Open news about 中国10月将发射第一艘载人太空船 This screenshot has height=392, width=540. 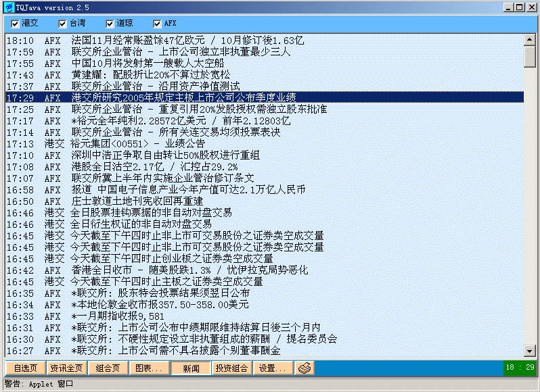coord(265,64)
